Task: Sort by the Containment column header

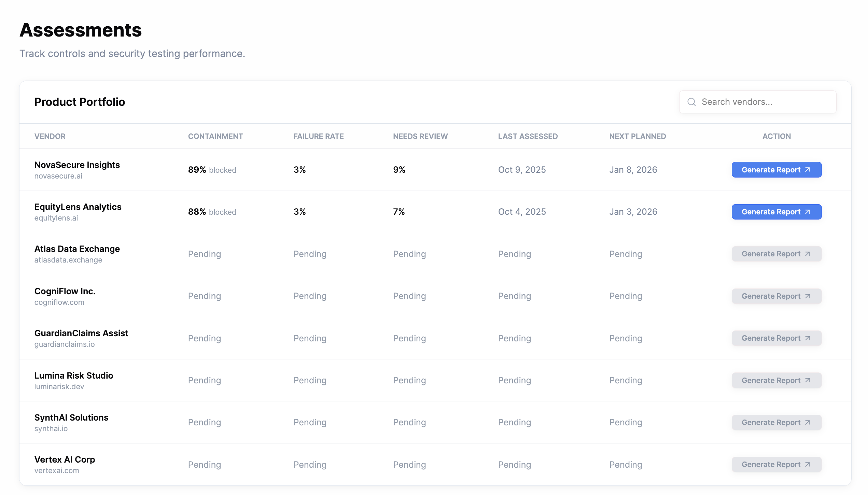Action: tap(215, 136)
